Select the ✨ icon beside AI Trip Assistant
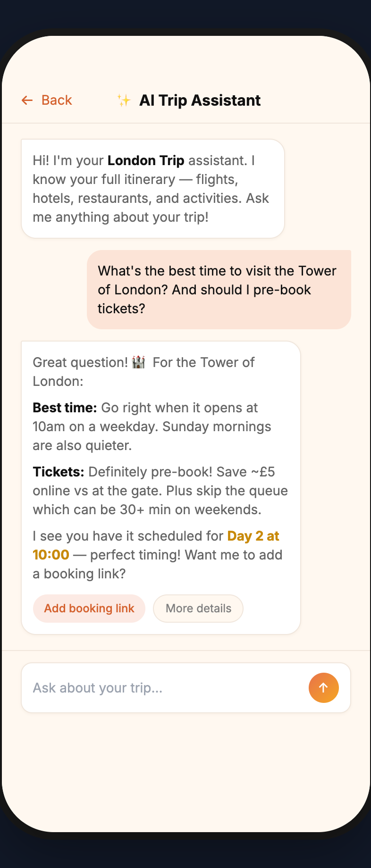The width and height of the screenshot is (371, 868). click(123, 100)
